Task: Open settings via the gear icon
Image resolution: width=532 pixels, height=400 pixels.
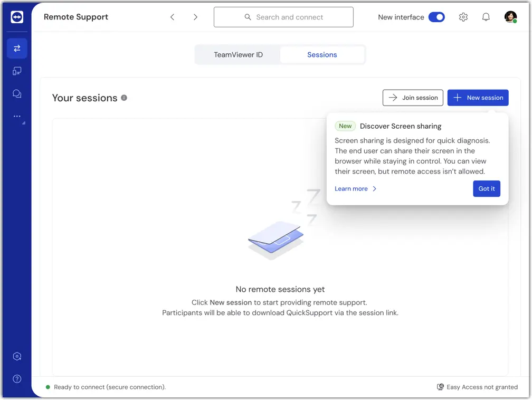Action: click(463, 17)
